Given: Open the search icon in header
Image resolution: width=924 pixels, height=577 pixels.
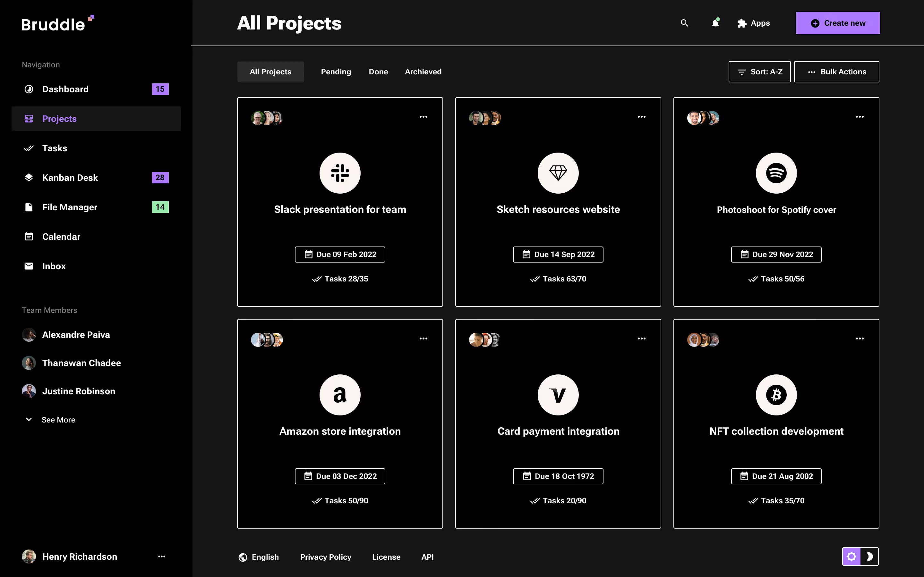Looking at the screenshot, I should coord(684,23).
